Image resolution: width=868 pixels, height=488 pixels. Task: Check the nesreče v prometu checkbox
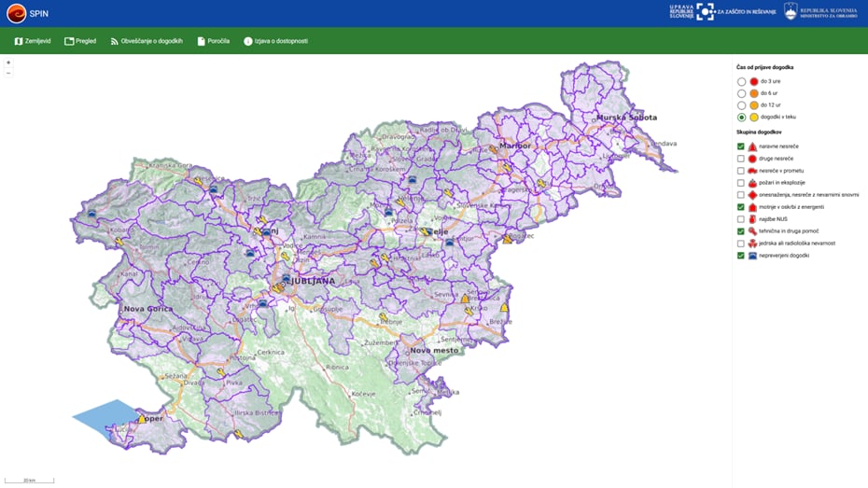741,171
